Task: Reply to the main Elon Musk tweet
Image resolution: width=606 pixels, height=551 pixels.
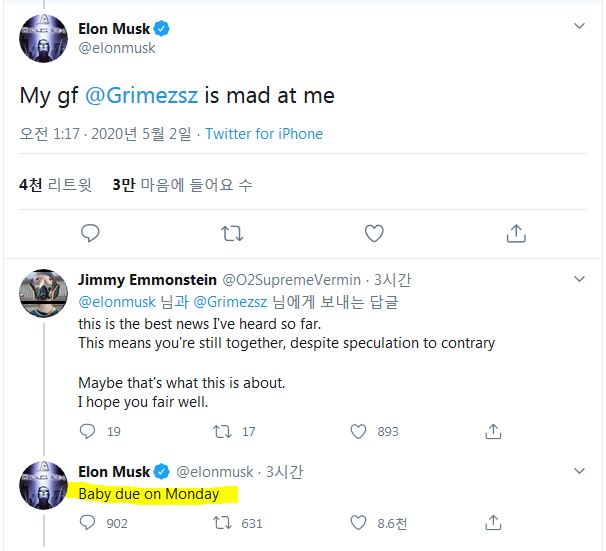Action: click(x=89, y=233)
